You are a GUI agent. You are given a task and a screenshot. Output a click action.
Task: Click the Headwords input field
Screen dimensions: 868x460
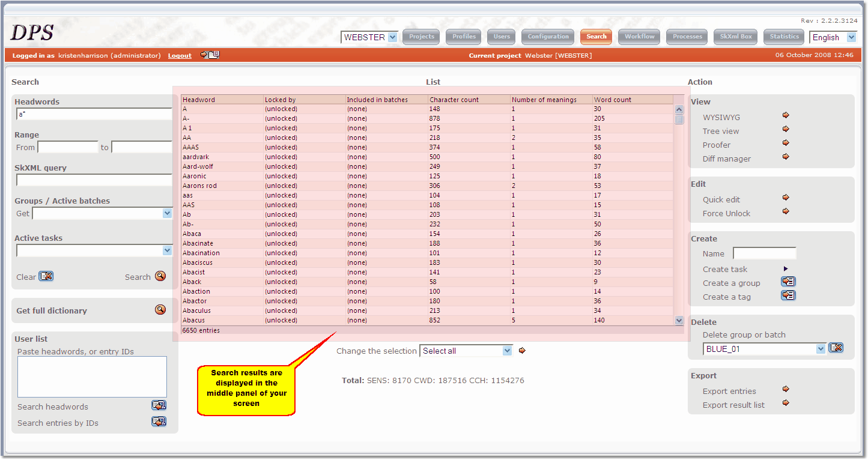pyautogui.click(x=94, y=114)
